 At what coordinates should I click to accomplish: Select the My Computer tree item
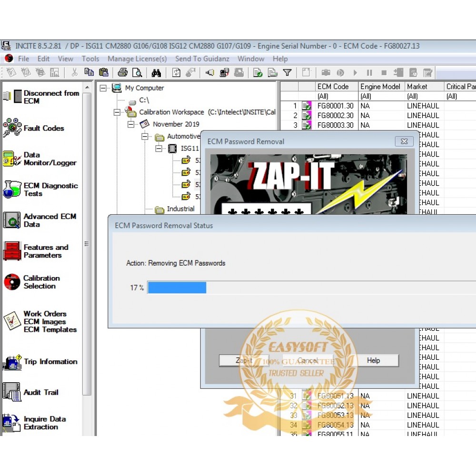pyautogui.click(x=145, y=88)
